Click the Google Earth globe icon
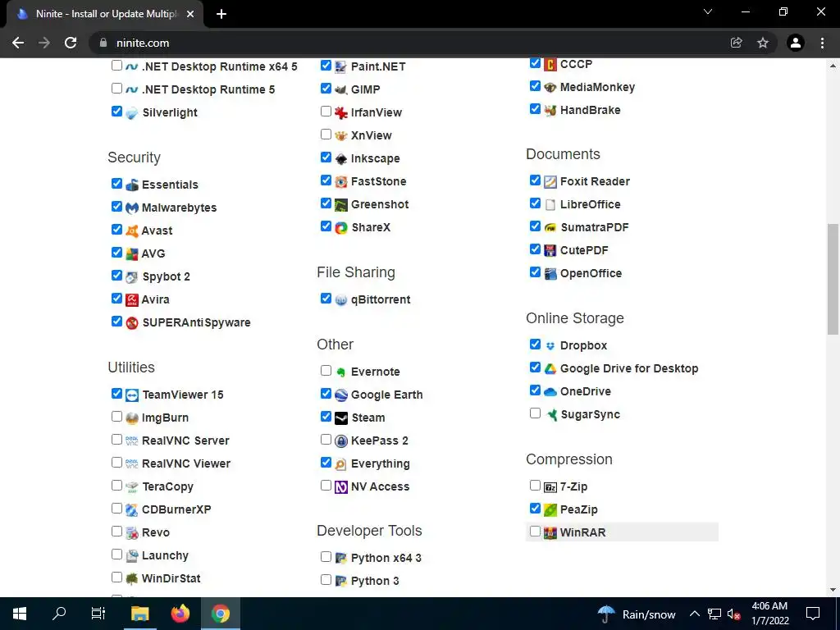This screenshot has width=840, height=630. 341,395
